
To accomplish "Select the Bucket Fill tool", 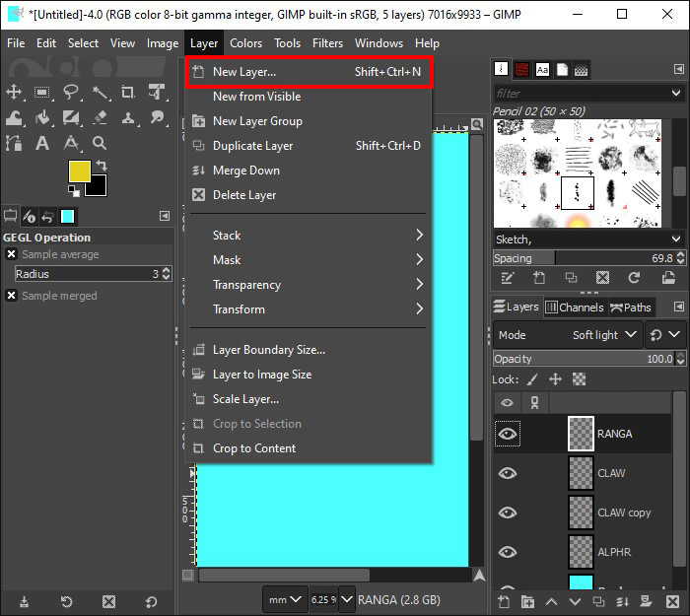I will click(x=42, y=117).
